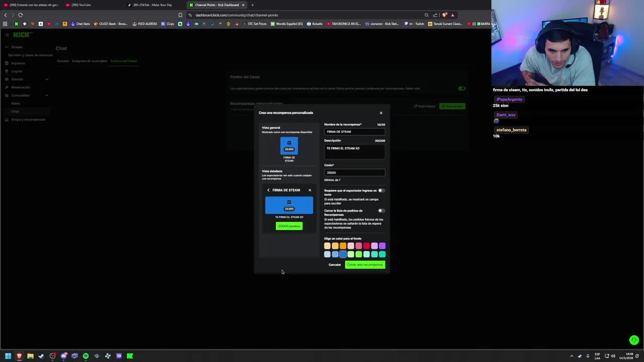Click Crear una recompensa button
Image resolution: width=644 pixels, height=362 pixels.
pyautogui.click(x=365, y=265)
